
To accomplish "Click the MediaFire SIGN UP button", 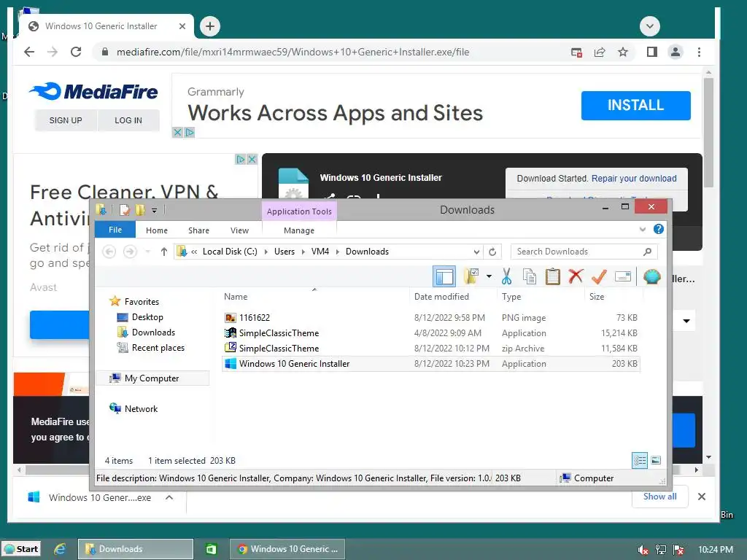I will pyautogui.click(x=66, y=120).
